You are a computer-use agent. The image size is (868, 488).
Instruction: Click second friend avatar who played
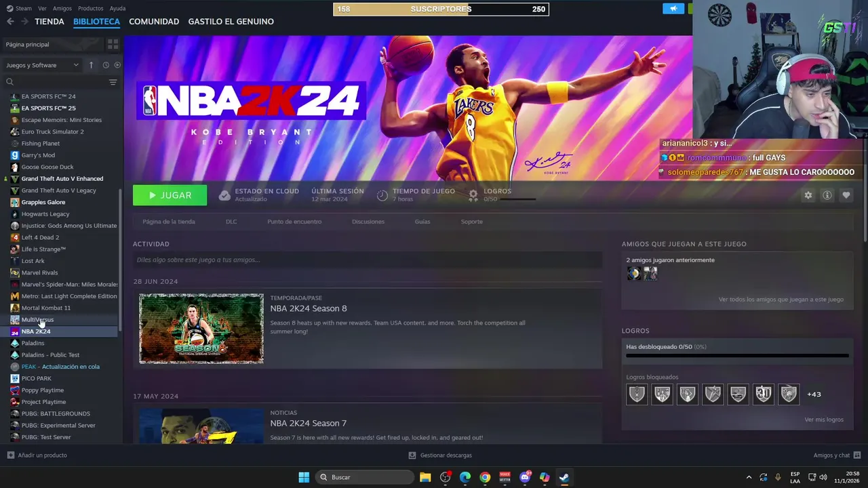pyautogui.click(x=650, y=273)
